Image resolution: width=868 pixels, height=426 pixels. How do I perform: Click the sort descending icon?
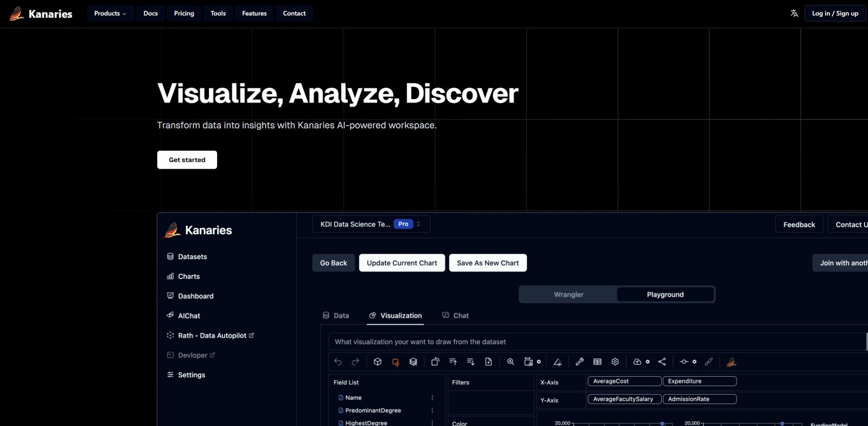tap(471, 362)
